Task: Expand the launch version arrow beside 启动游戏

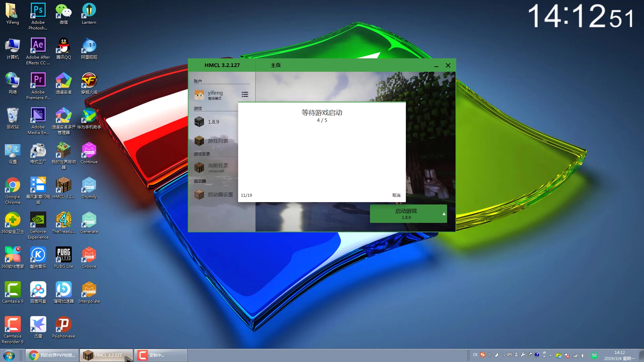Action: pyautogui.click(x=444, y=214)
